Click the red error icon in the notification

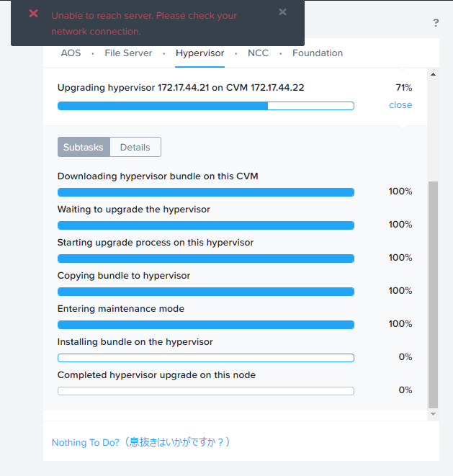pyautogui.click(x=33, y=14)
